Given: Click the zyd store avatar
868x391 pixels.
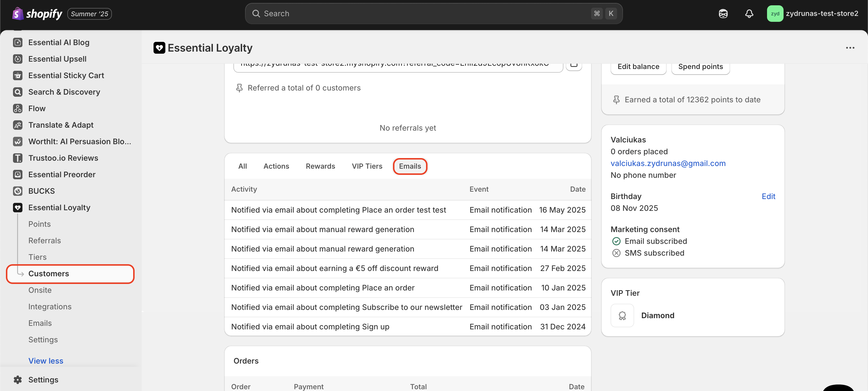Looking at the screenshot, I should (775, 14).
